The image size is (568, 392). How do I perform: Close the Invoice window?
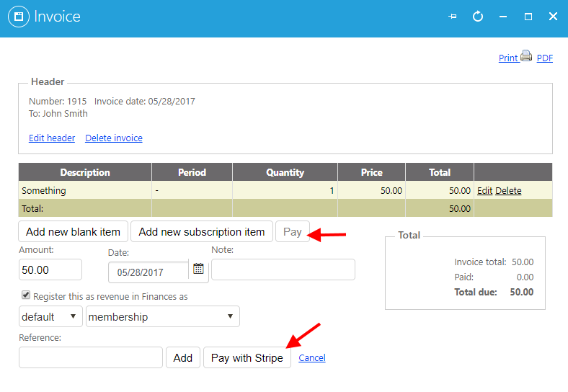point(553,17)
